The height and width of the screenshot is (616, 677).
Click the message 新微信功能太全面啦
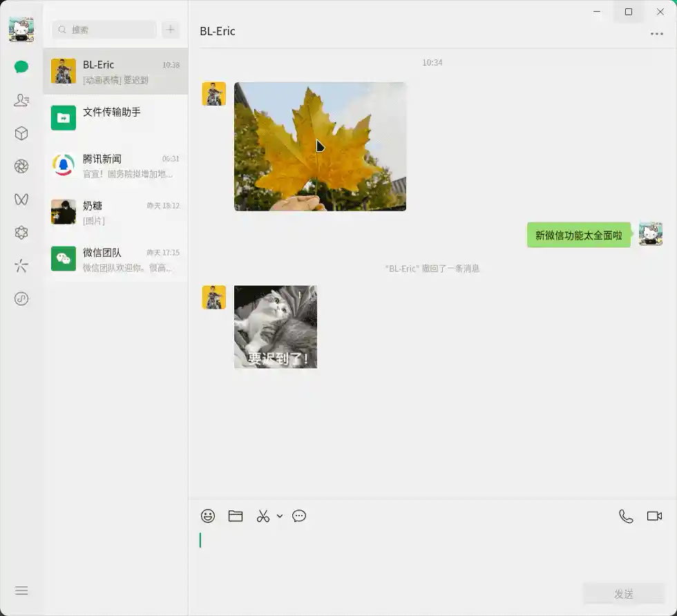579,235
